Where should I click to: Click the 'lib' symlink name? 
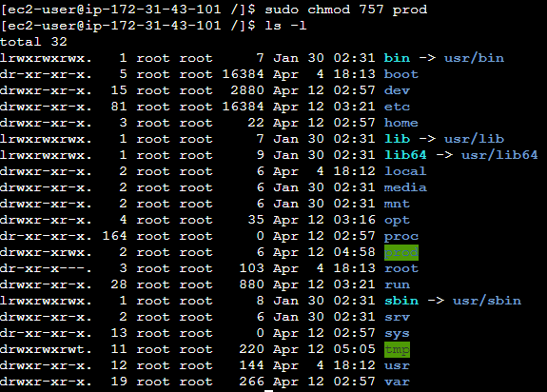(397, 139)
